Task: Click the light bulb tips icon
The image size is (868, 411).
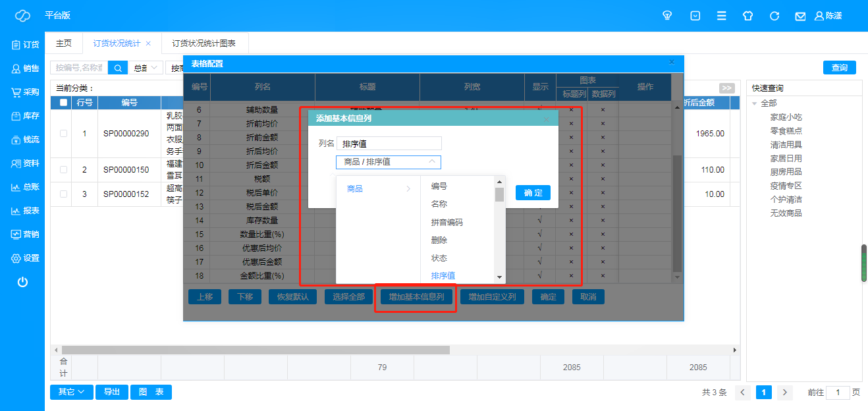Action: pos(667,16)
